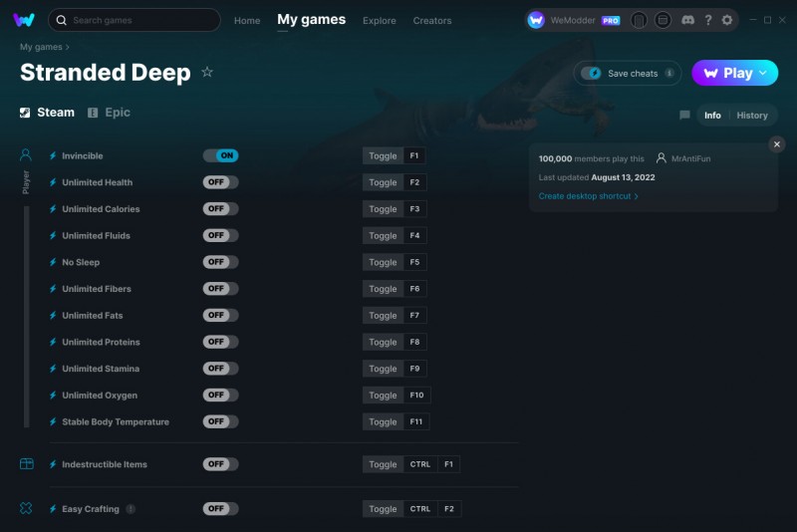Open the settings gear icon
This screenshot has width=797, height=532.
pos(727,20)
